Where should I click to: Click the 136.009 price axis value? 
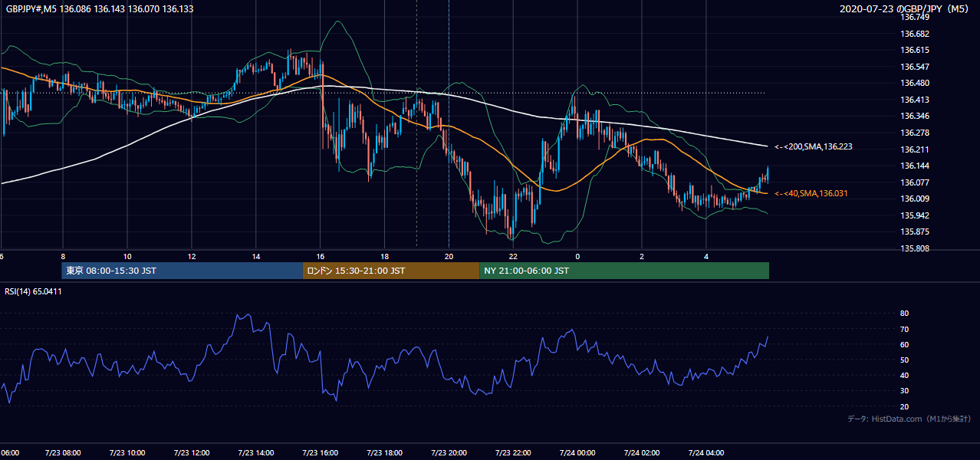click(x=914, y=199)
